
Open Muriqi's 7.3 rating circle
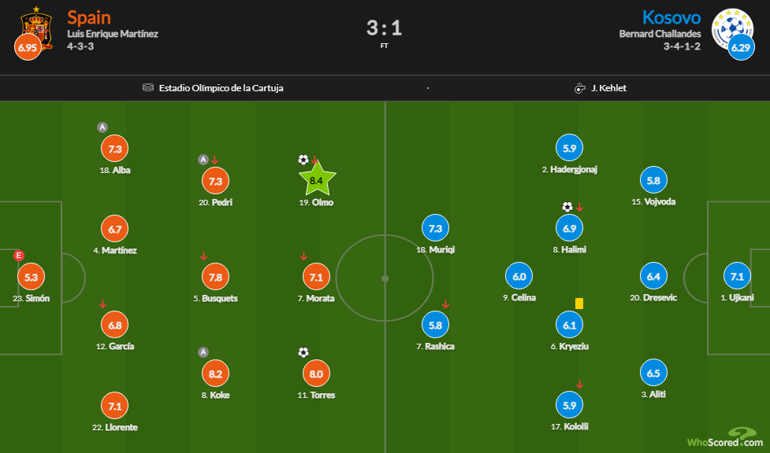coord(435,228)
